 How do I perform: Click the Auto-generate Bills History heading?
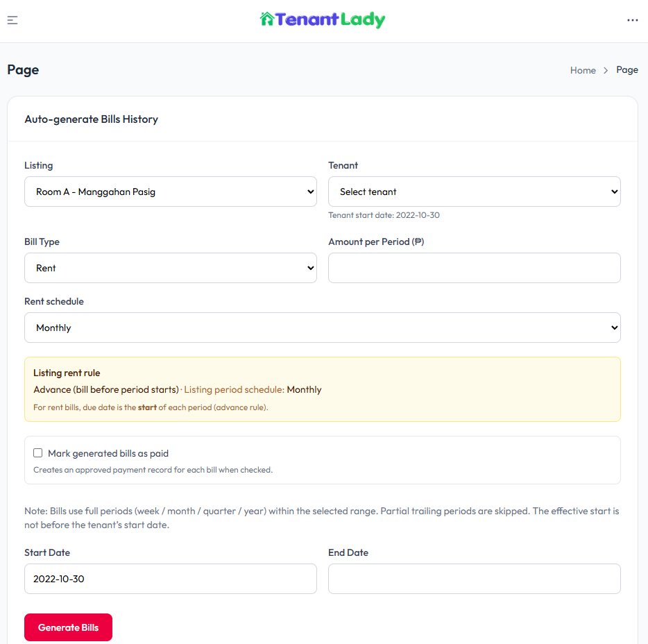pyautogui.click(x=92, y=119)
